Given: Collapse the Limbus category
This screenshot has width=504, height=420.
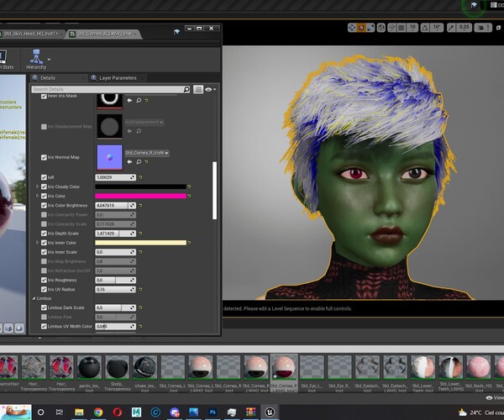Looking at the screenshot, I should point(34,298).
